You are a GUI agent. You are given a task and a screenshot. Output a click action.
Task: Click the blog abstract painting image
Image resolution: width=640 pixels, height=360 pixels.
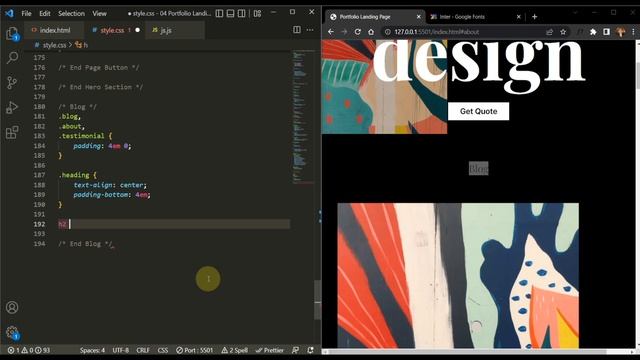458,276
